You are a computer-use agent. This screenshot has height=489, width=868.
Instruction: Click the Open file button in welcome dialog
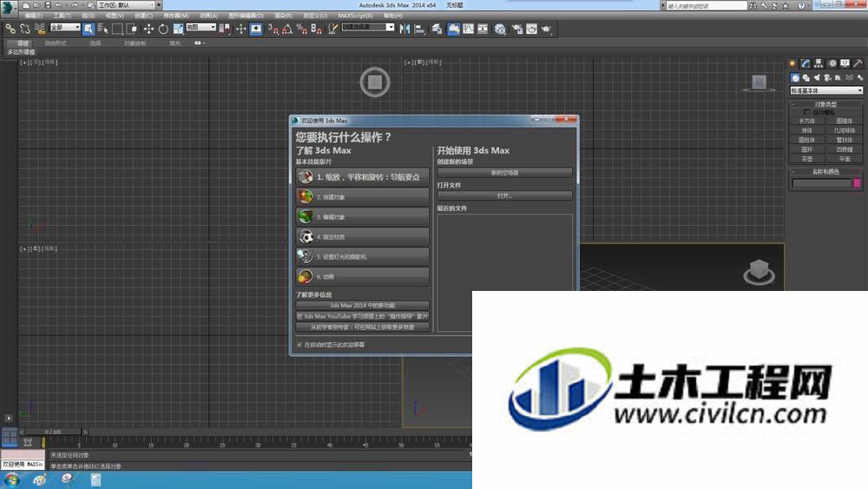coord(505,195)
